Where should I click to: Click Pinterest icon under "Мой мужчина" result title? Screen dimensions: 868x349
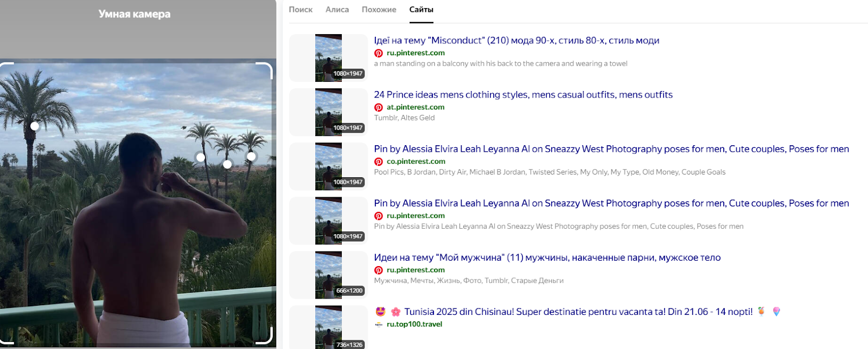pos(379,270)
